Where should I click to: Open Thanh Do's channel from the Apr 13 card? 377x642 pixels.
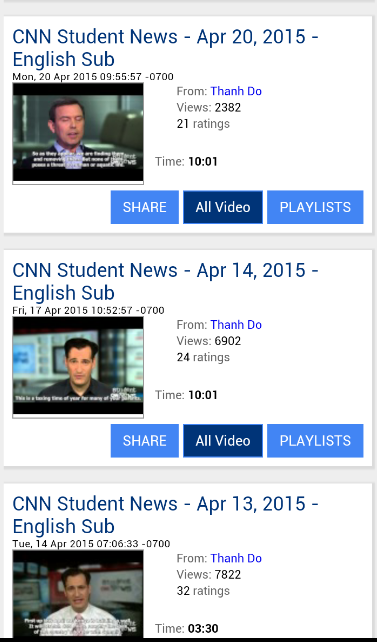236,558
